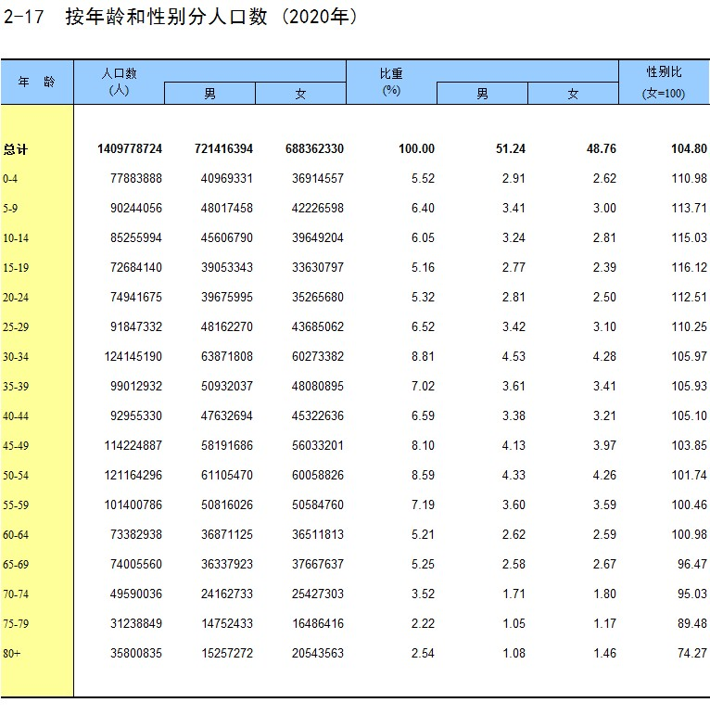Select the 80+ age group label
This screenshot has height=728, width=710.
[12, 654]
